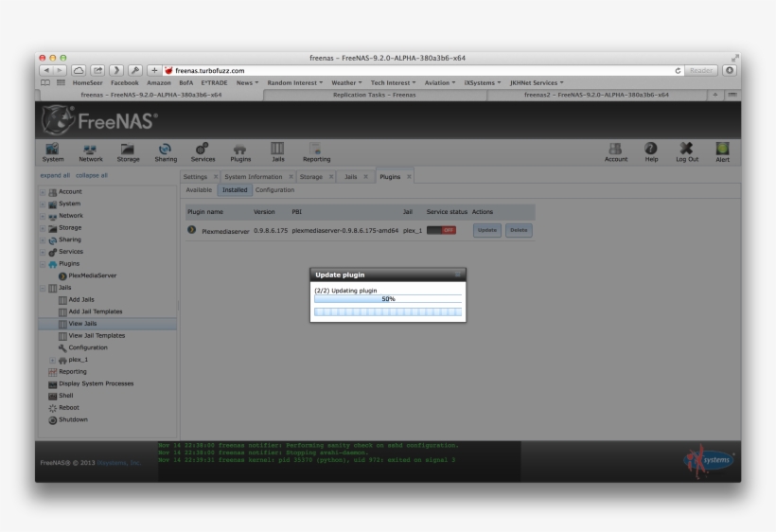This screenshot has width=776, height=532.
Task: Select Shutdown in the tree
Action: click(x=73, y=419)
